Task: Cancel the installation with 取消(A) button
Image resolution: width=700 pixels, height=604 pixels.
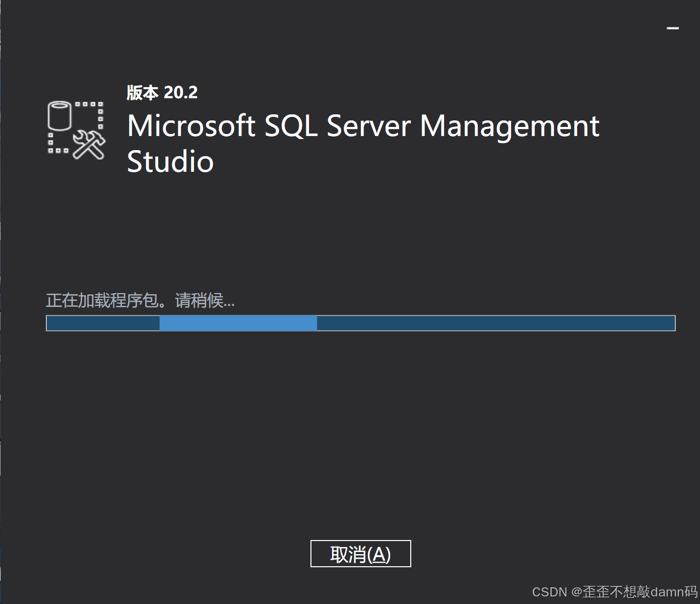Action: pos(360,554)
